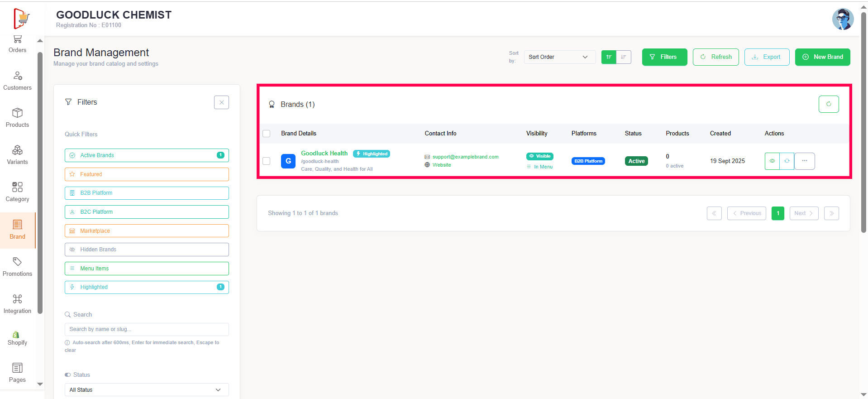Viewport: 868px width, 399px height.
Task: View Goodluck Health brand via eye icon
Action: coord(772,161)
